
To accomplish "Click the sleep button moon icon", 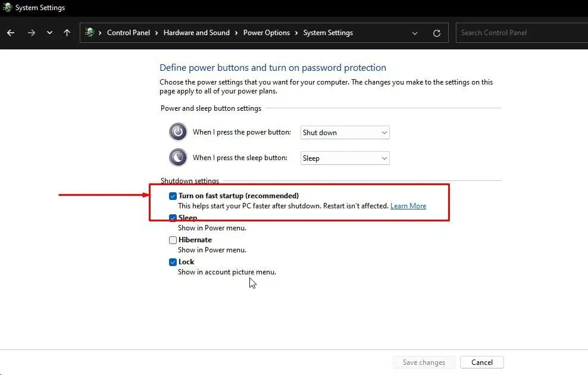I will click(178, 157).
